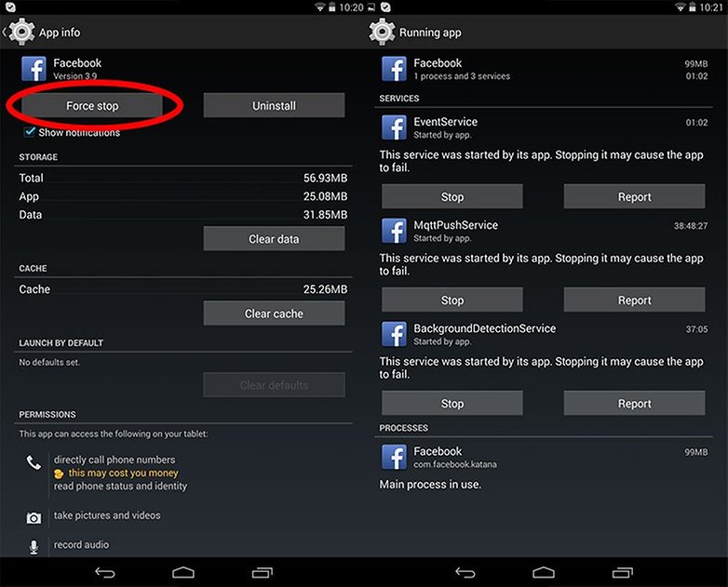This screenshot has width=728, height=587.
Task: Tap the com.facebook.katana process icon
Action: (394, 457)
